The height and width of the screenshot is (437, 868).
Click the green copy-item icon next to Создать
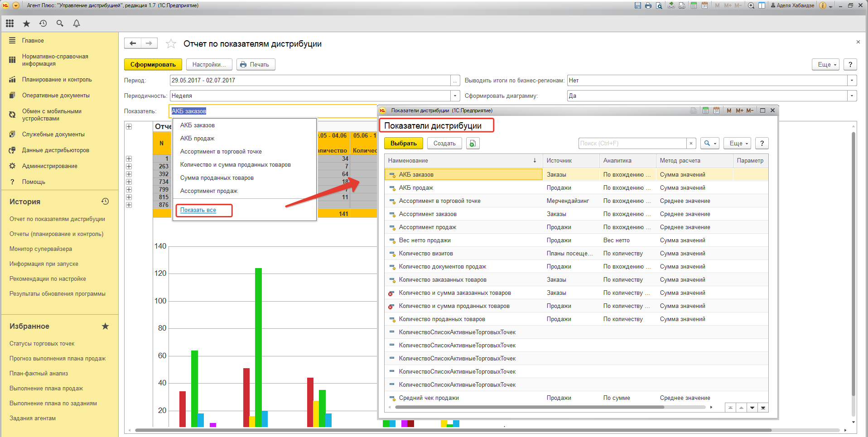(473, 143)
